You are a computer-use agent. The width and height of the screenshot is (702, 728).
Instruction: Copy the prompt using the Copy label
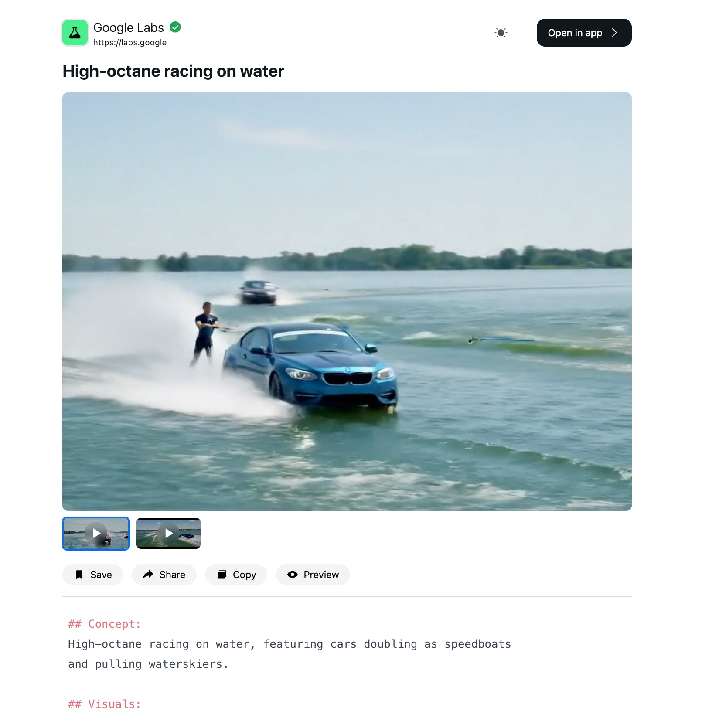pyautogui.click(x=244, y=575)
